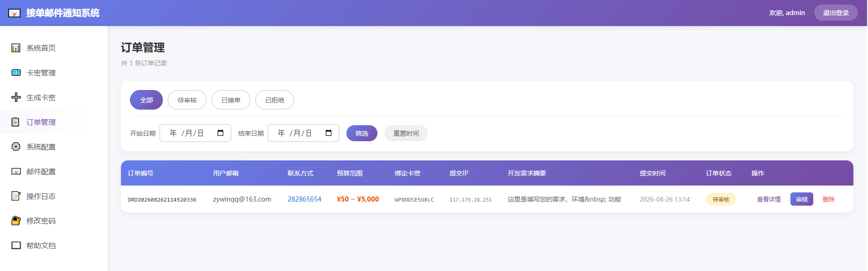Delete the order via 删除
868x271 pixels.
[x=829, y=199]
